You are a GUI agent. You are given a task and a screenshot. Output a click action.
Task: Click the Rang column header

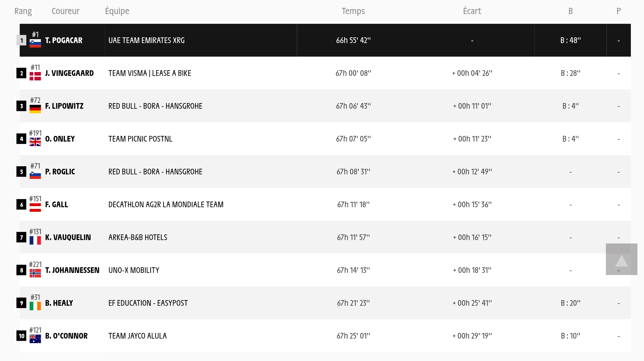point(23,11)
